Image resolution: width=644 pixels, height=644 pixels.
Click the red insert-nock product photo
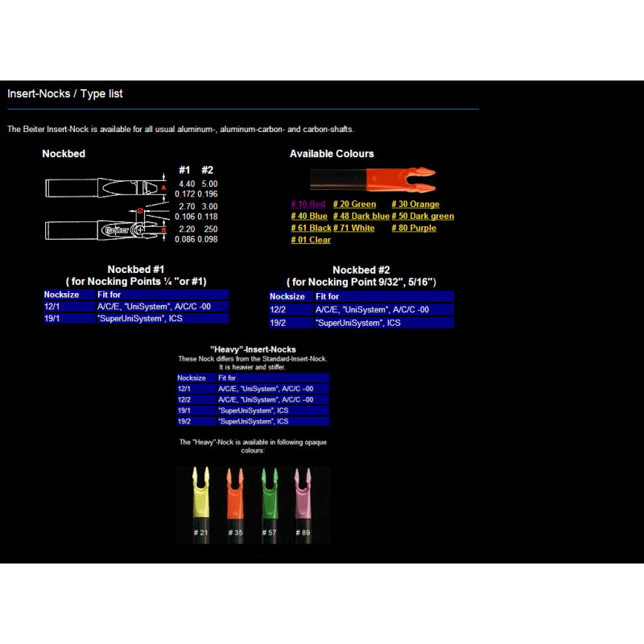coord(373,180)
